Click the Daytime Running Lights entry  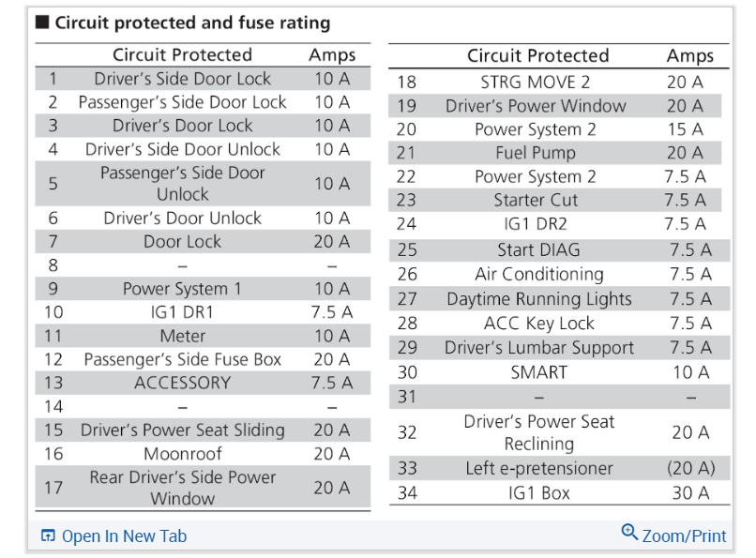[538, 299]
